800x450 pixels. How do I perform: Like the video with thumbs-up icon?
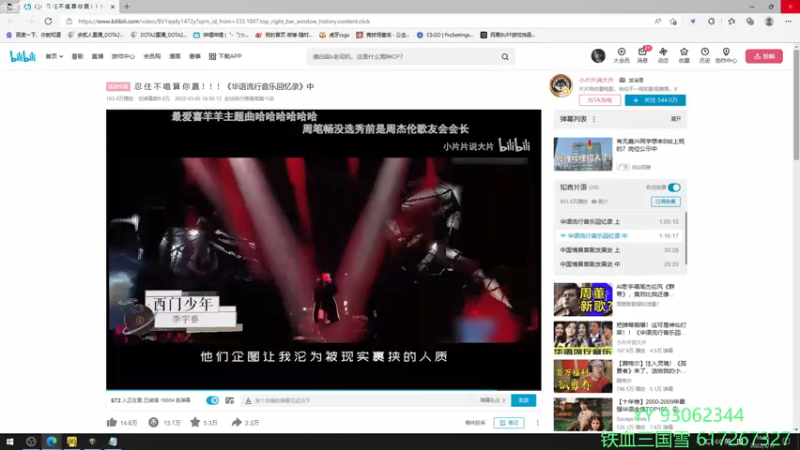pos(112,422)
